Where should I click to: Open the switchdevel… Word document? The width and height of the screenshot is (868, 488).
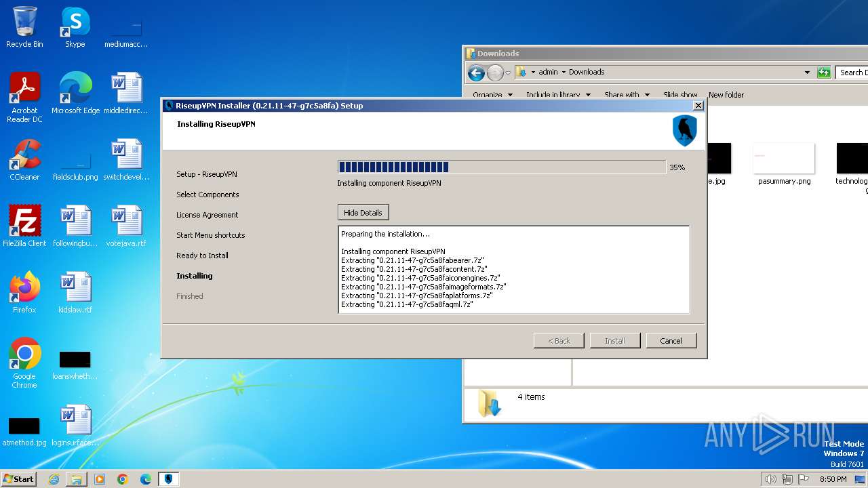(126, 159)
